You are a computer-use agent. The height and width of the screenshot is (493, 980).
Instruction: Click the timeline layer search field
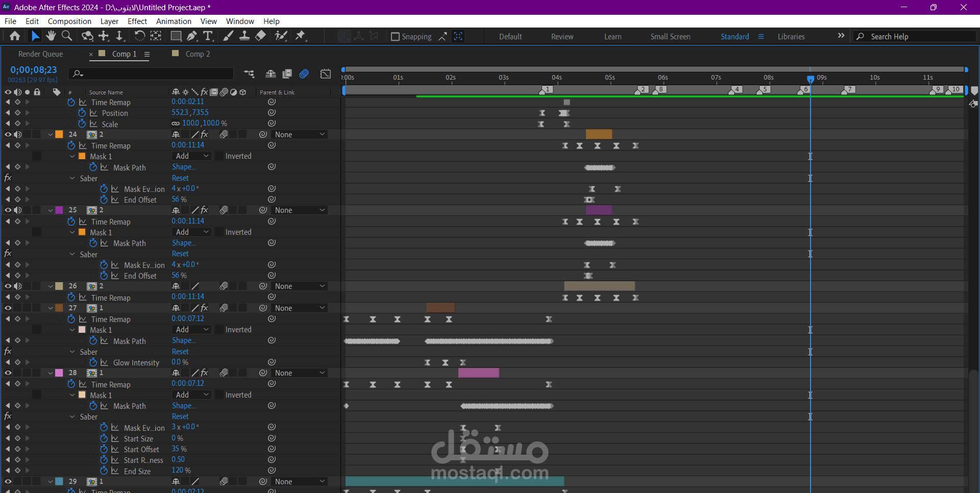152,74
